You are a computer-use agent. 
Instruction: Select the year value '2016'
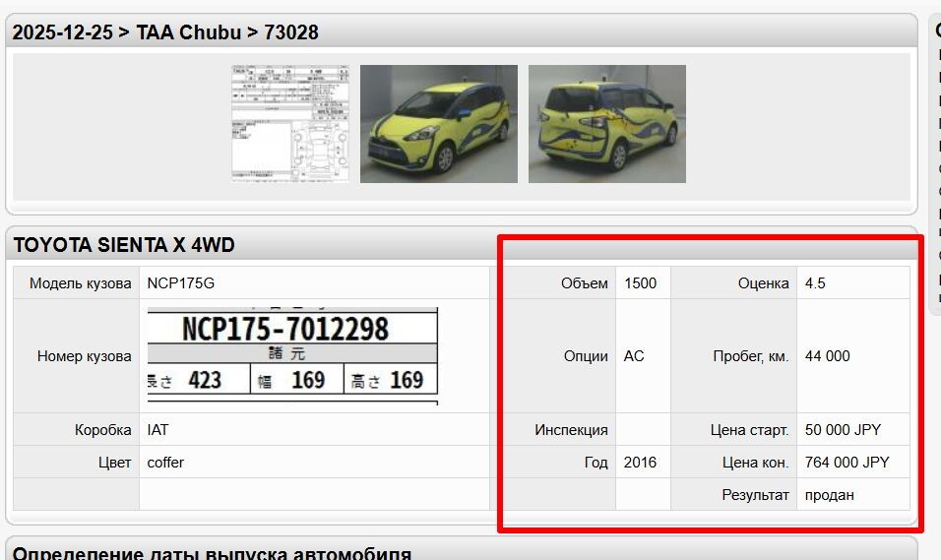640,463
